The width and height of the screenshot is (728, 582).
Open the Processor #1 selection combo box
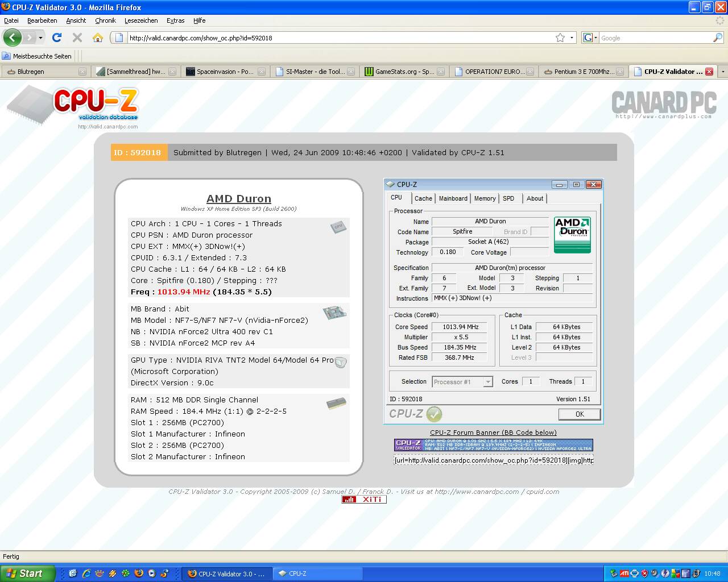[x=462, y=382]
